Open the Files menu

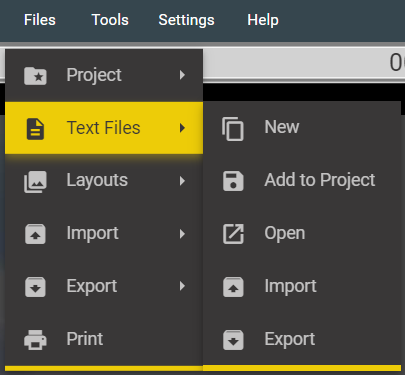(x=40, y=20)
